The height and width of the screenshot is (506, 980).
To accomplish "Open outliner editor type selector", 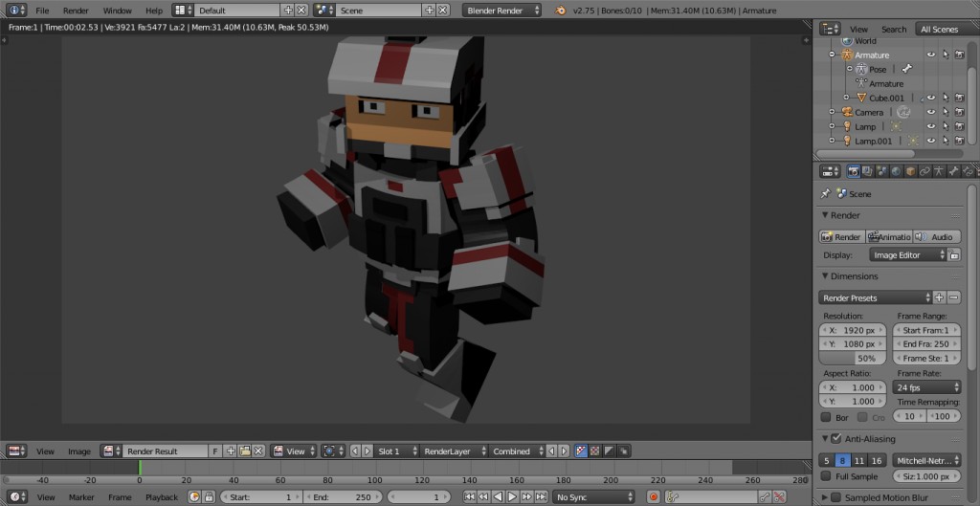I will pos(830,29).
